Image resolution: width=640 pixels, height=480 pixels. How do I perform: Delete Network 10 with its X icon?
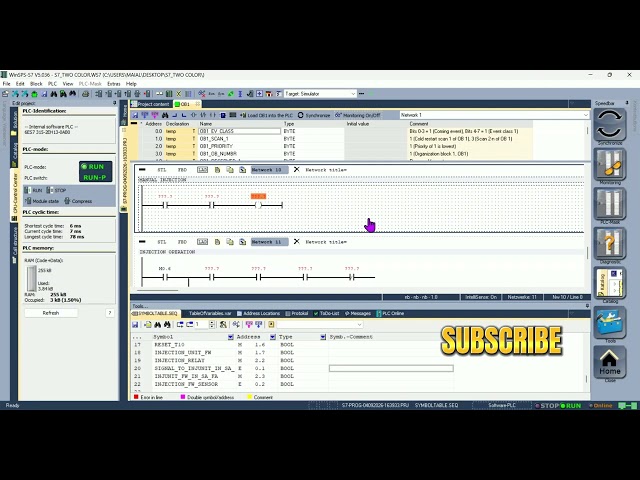point(297,169)
